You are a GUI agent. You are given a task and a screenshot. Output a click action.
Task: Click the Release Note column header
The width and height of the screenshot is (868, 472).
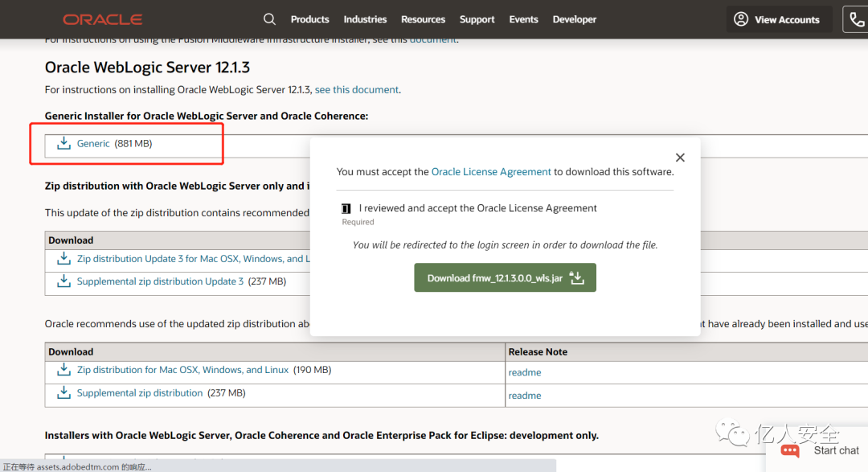click(538, 351)
